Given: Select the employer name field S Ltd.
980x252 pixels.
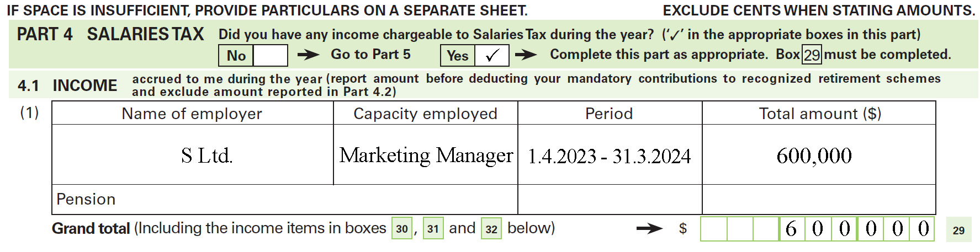Looking at the screenshot, I should click(193, 154).
